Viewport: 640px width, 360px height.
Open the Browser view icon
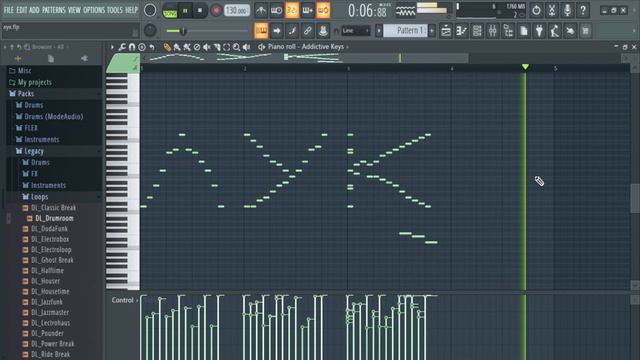508,31
